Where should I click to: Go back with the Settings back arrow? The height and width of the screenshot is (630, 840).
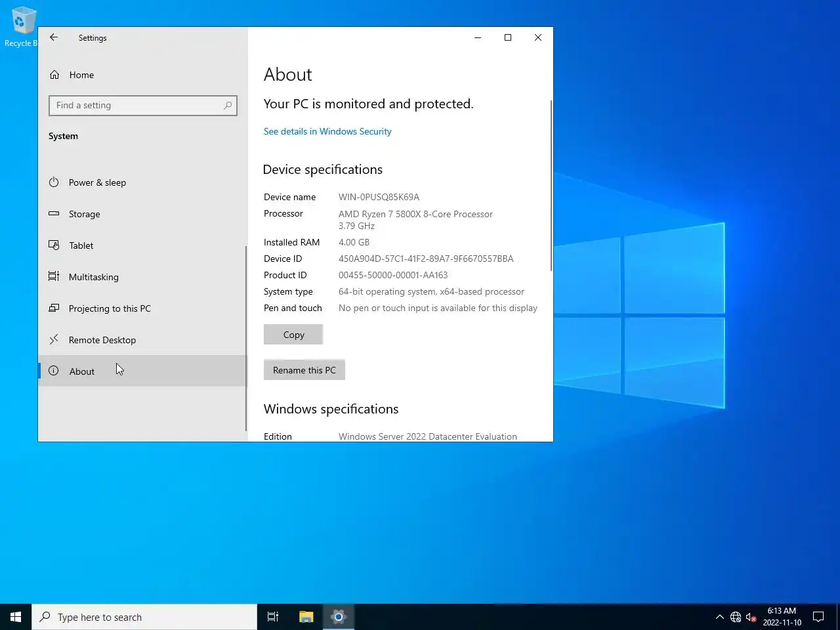(54, 37)
